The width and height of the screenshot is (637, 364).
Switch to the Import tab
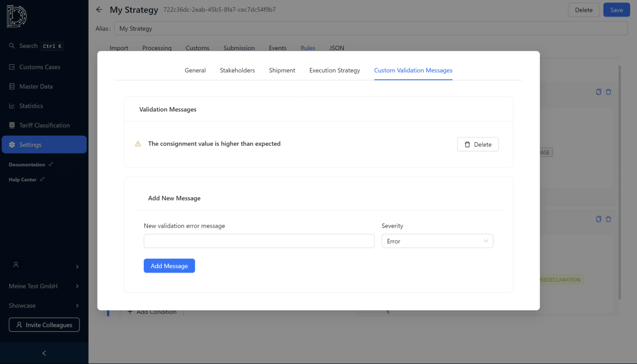pos(119,48)
